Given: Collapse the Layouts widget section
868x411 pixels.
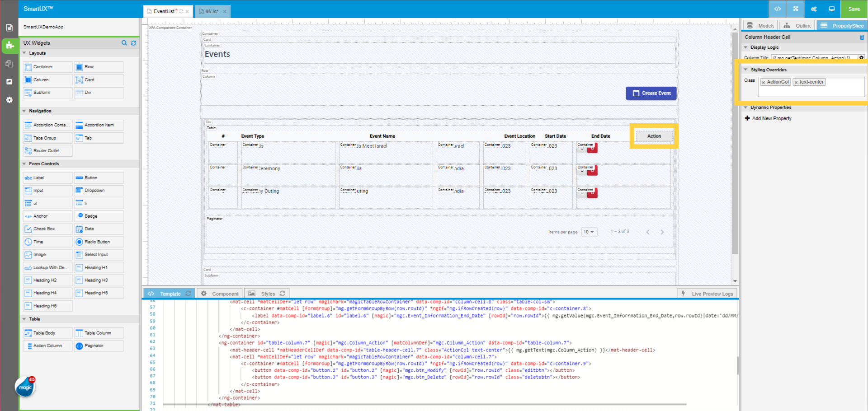Looking at the screenshot, I should coord(24,53).
